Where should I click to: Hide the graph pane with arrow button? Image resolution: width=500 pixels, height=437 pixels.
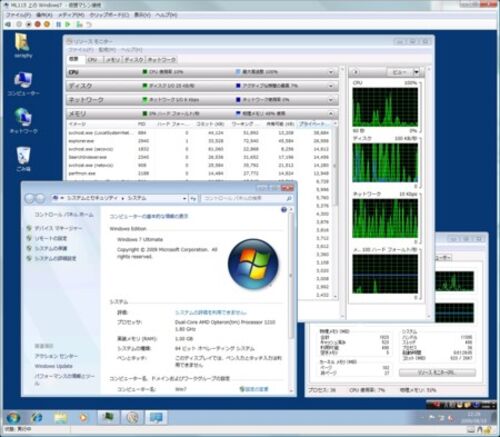[x=356, y=72]
